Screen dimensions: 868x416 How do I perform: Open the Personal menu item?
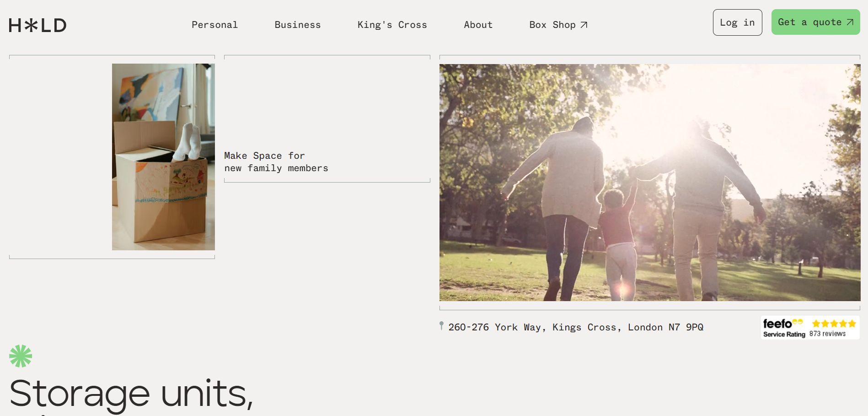pos(214,25)
